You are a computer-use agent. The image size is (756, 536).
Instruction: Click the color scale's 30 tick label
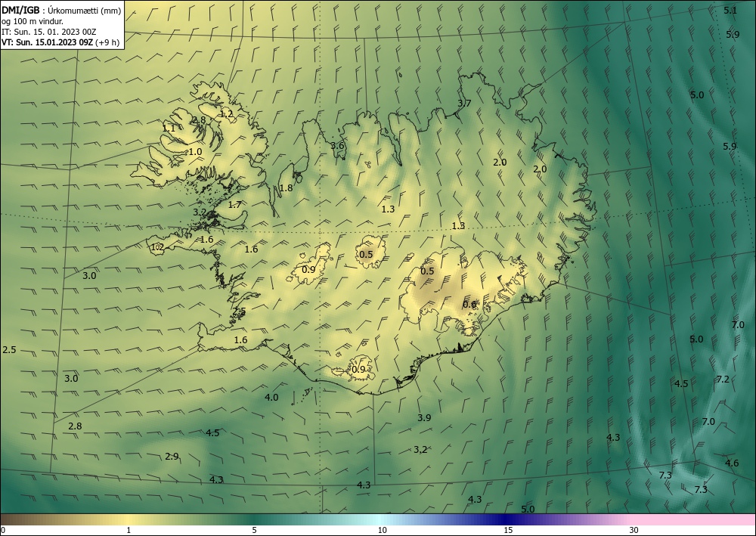(x=634, y=530)
